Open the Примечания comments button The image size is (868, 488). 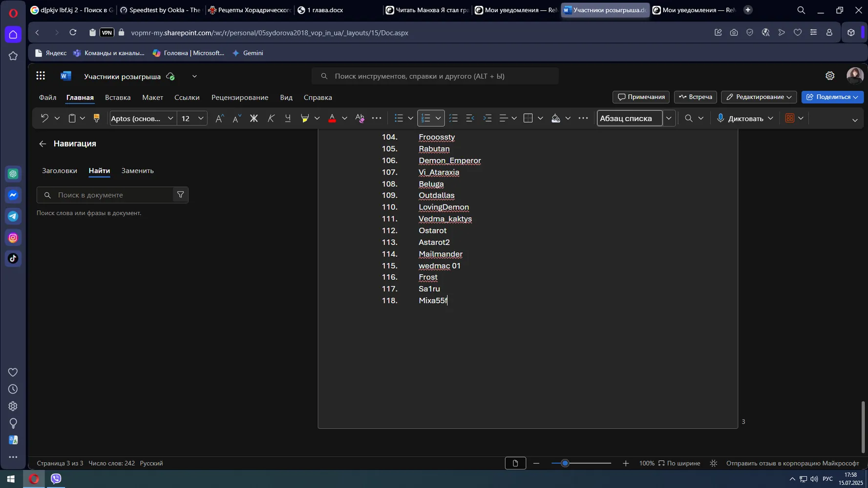(x=641, y=97)
